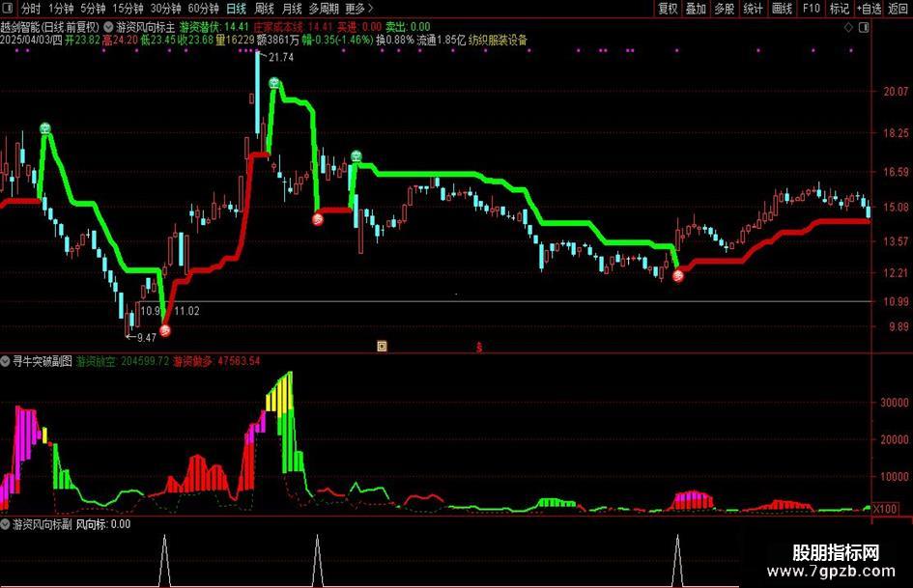Image resolution: width=913 pixels, height=588 pixels.
Task: Open 游资风向标主 indicator dropdown arrow
Action: pyautogui.click(x=108, y=27)
